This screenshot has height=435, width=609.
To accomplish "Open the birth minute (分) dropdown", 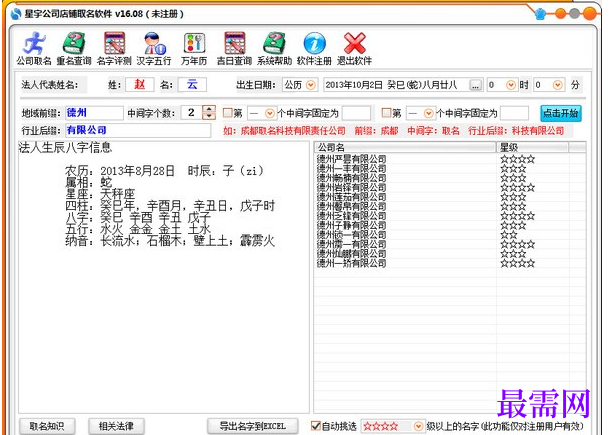I will point(558,85).
